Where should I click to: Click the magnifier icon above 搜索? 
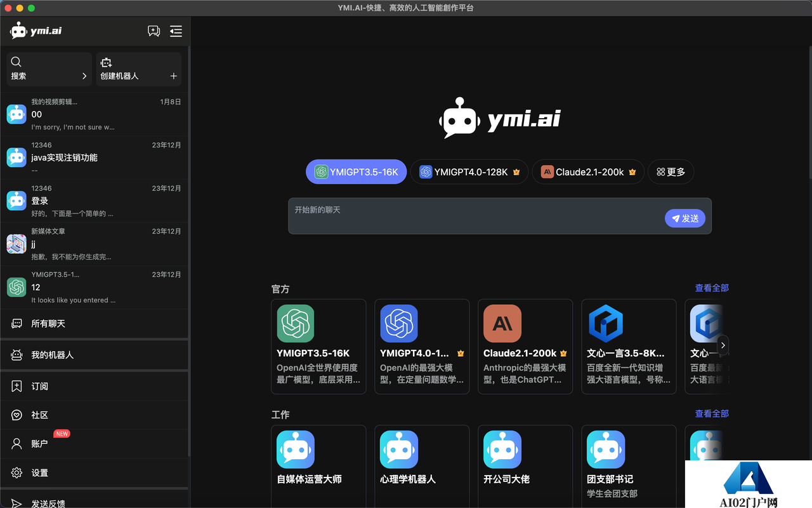coord(16,62)
